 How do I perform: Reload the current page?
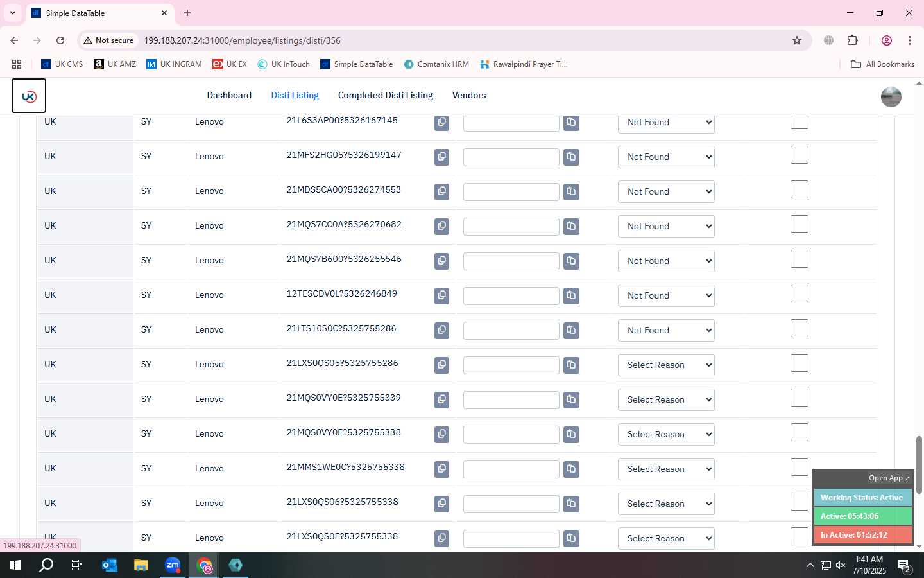tap(60, 40)
